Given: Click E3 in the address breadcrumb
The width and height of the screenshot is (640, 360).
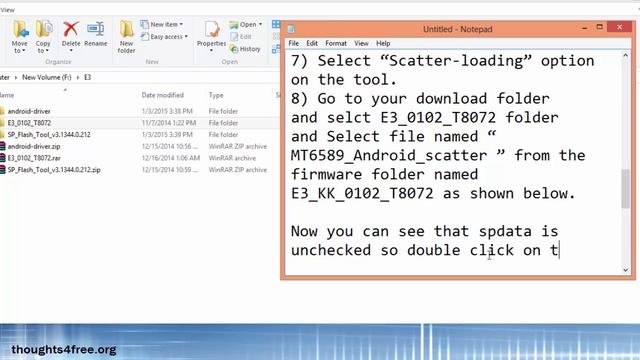Looking at the screenshot, I should (87, 77).
